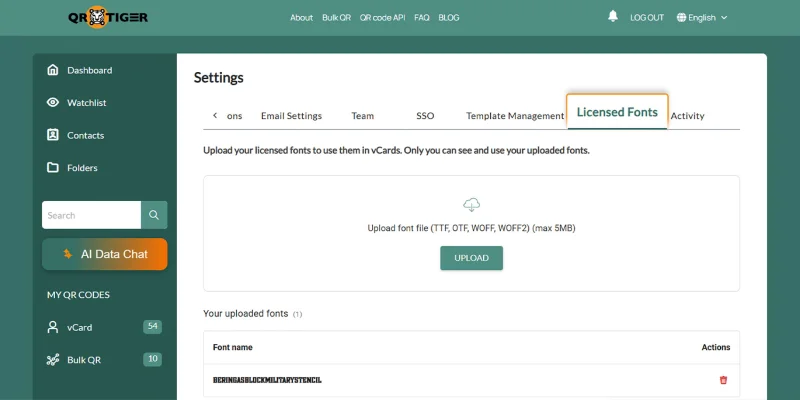Click the Font name column header

coord(233,347)
